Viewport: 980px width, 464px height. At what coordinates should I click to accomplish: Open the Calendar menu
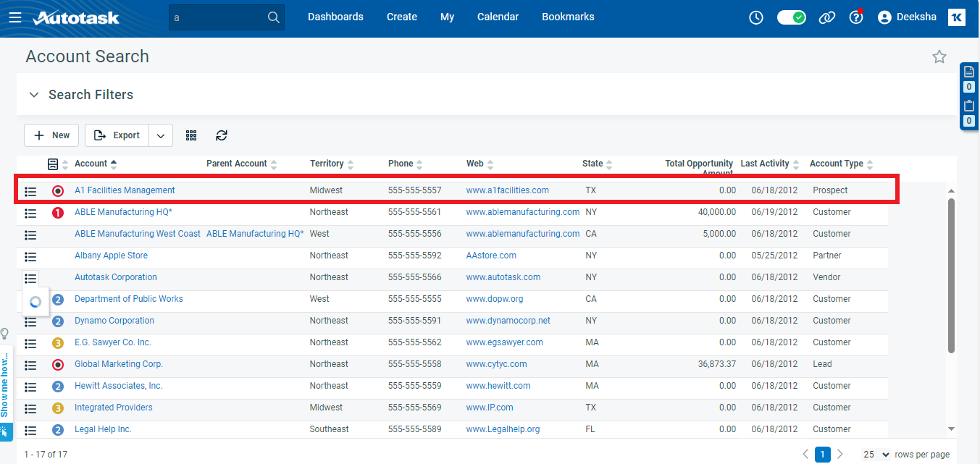coord(498,17)
